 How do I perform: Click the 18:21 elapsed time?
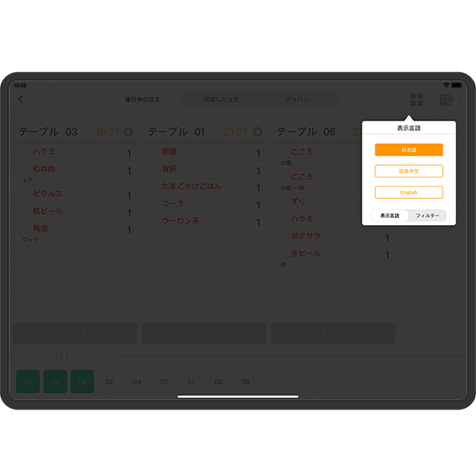pos(107,132)
